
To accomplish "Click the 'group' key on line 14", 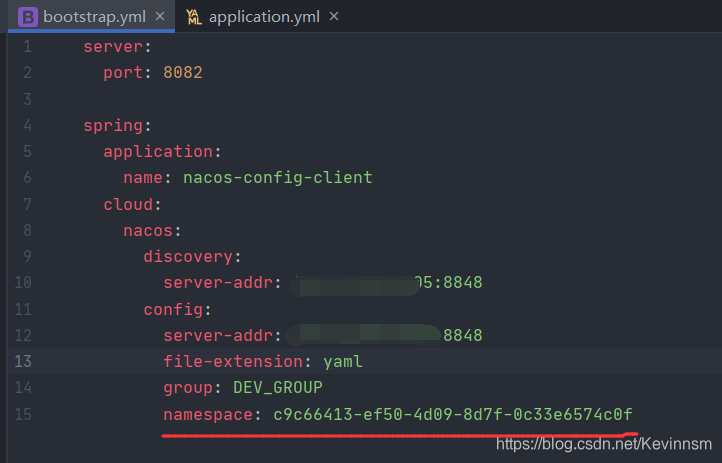I will click(188, 388).
